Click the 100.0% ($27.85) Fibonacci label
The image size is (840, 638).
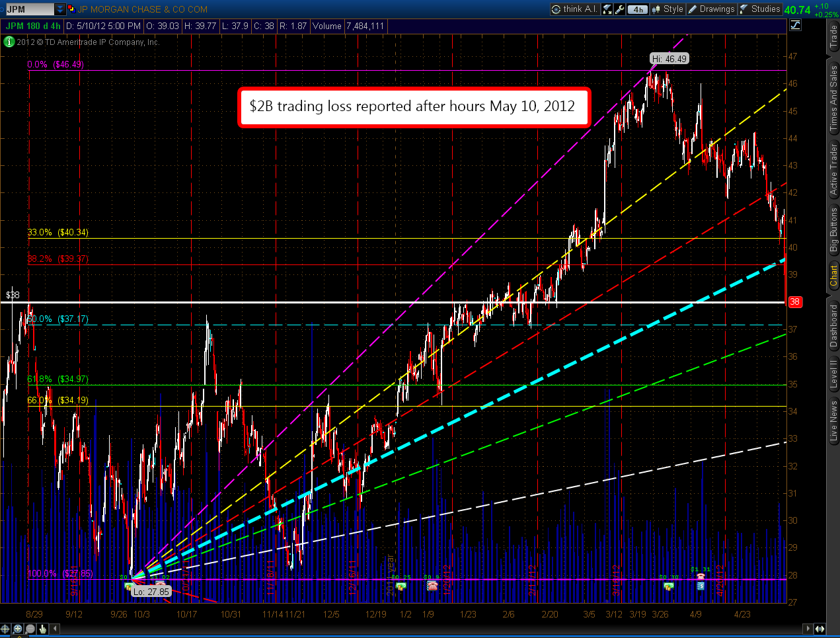point(60,573)
